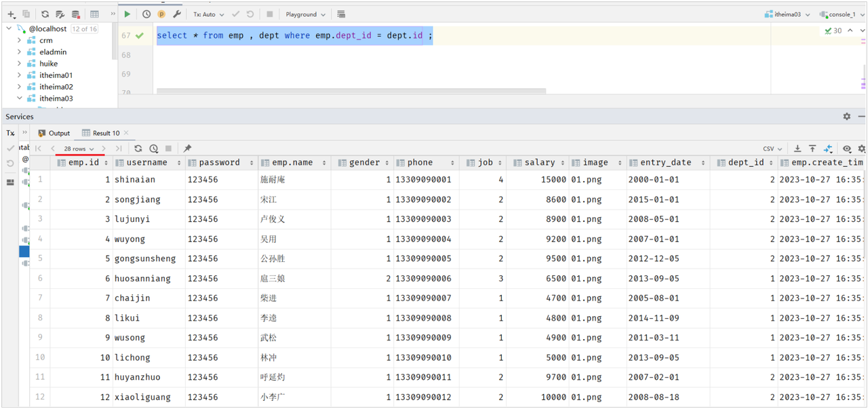868x409 pixels.
Task: Open the wrench settings icon in the console toolbar
Action: coord(177,14)
